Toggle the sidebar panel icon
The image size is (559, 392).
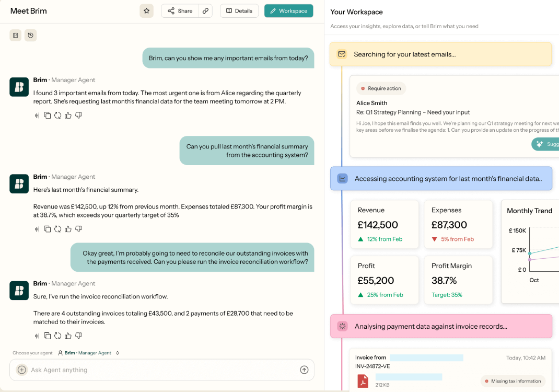click(x=16, y=36)
